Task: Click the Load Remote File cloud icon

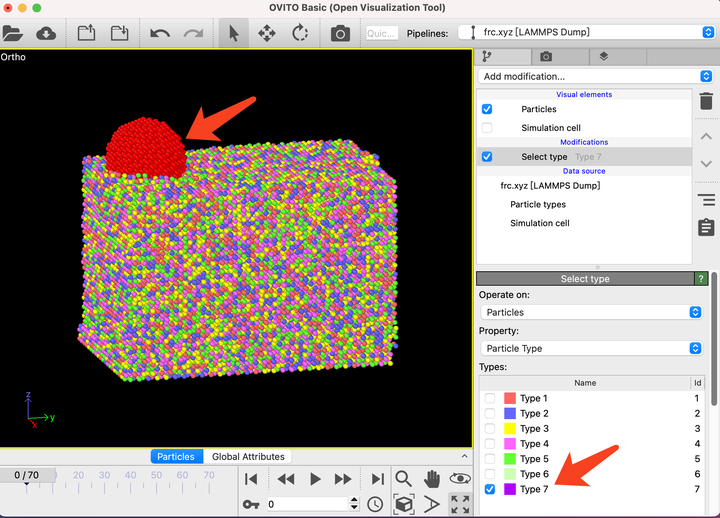Action: (x=46, y=33)
